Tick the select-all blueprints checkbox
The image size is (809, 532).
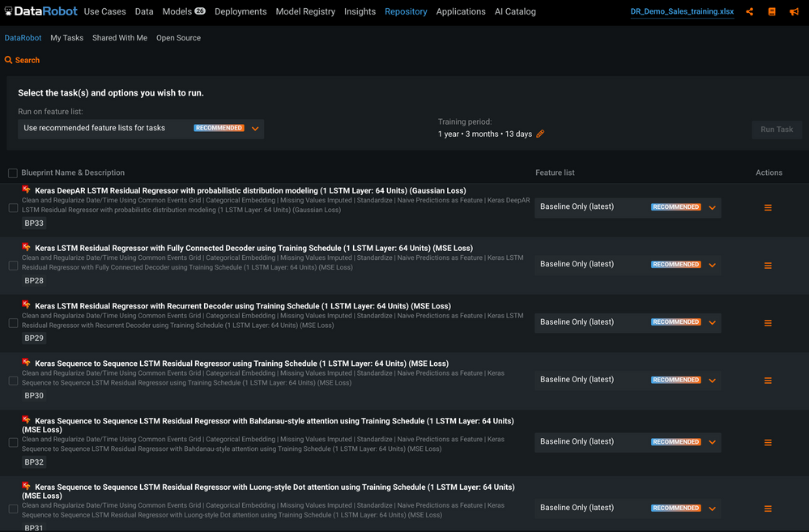click(13, 173)
